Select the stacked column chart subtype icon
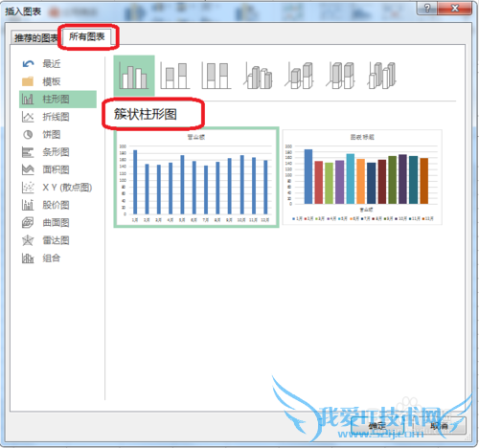This screenshot has width=479, height=448. (x=175, y=76)
